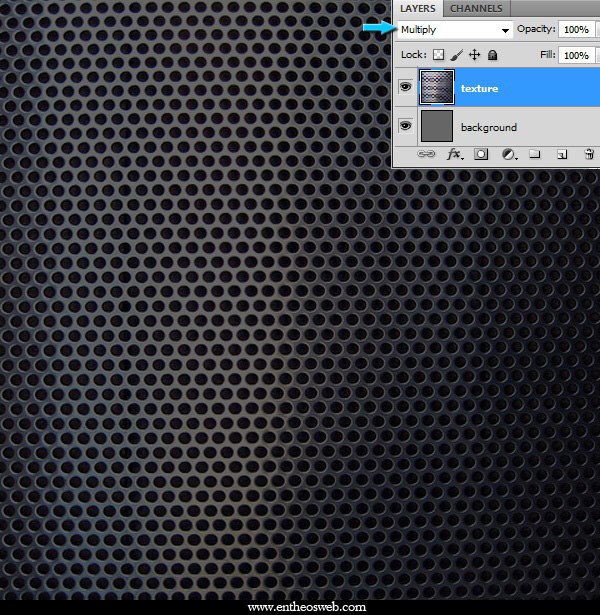
Task: Click the link layers icon
Action: click(x=426, y=154)
